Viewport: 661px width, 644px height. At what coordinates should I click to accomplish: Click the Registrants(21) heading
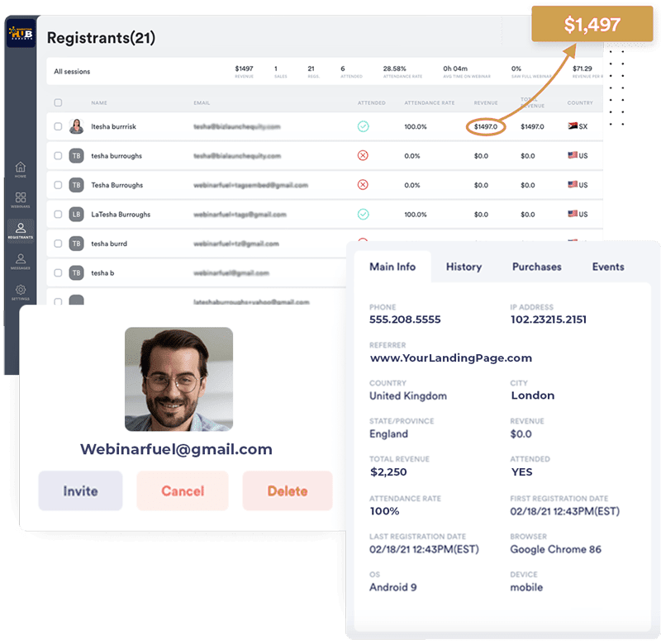101,38
